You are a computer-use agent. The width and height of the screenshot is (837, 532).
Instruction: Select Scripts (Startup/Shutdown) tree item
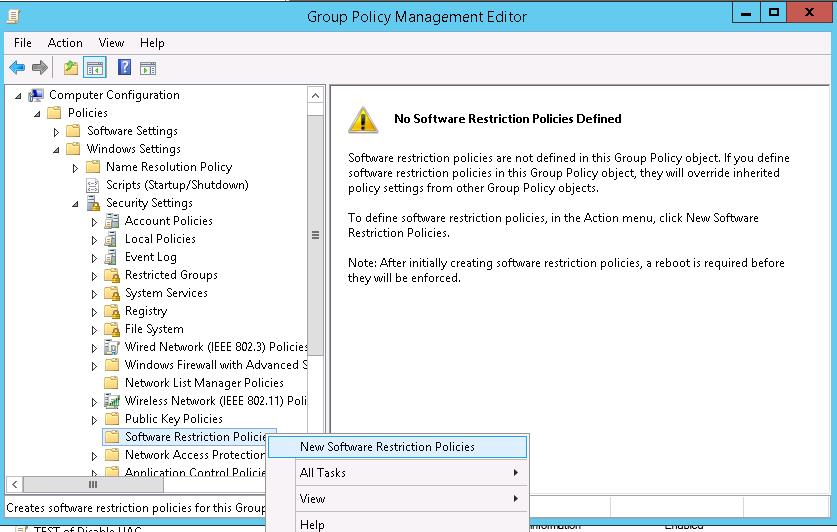tap(177, 185)
